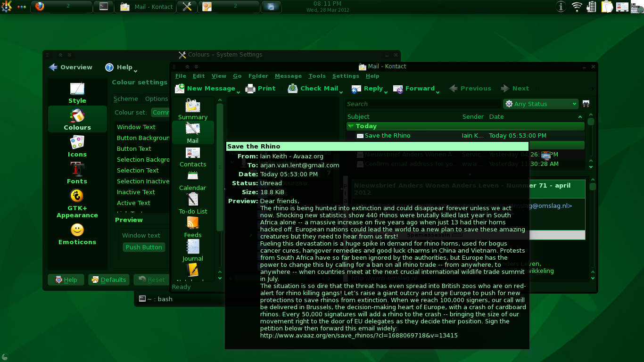Open the Tools menu in Kontact
Screen dimensions: 644x362
pyautogui.click(x=317, y=76)
